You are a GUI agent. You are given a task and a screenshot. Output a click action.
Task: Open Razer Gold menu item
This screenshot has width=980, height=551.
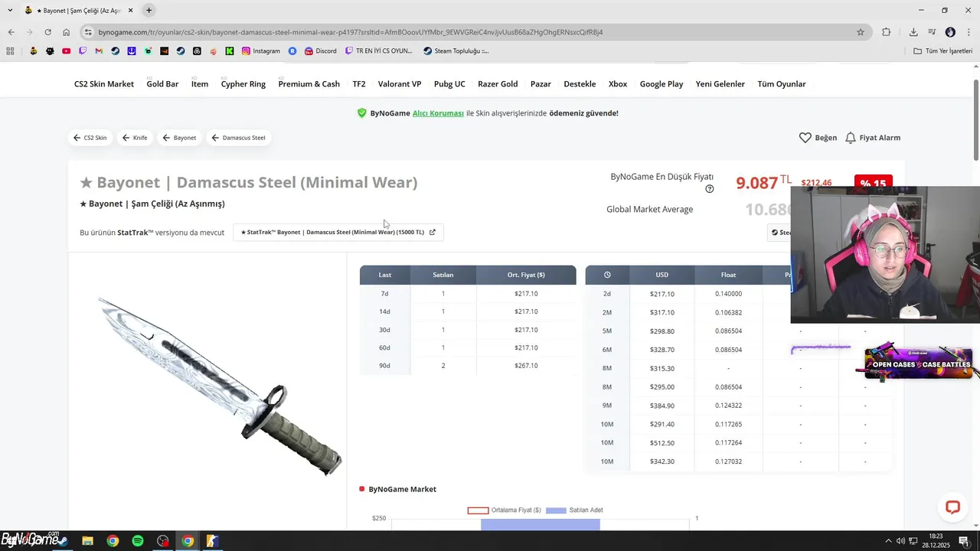498,84
